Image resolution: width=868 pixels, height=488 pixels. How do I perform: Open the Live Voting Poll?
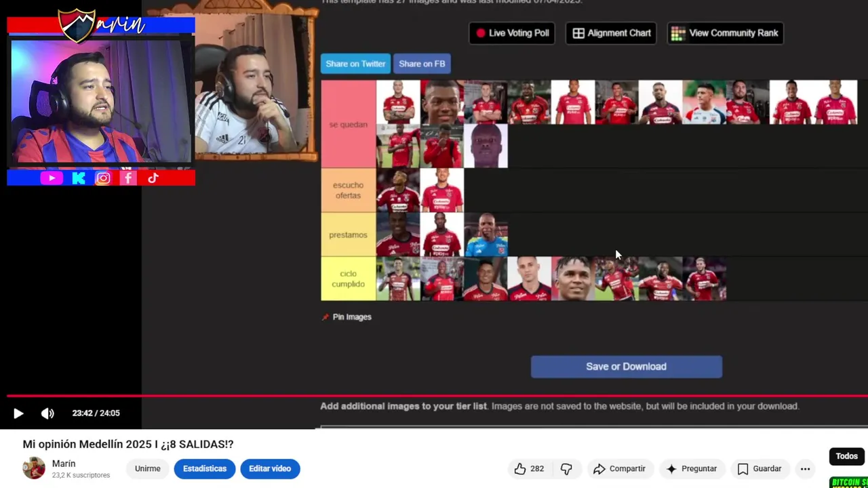tap(512, 33)
